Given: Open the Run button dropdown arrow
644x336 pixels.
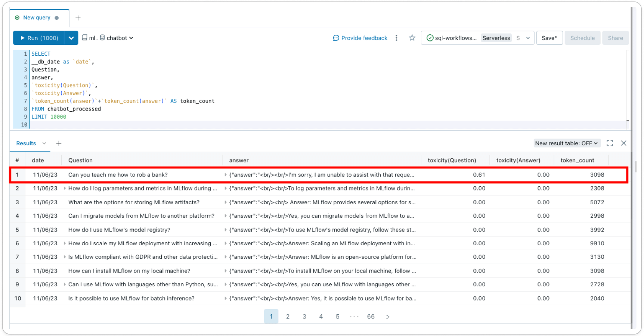Looking at the screenshot, I should point(71,38).
